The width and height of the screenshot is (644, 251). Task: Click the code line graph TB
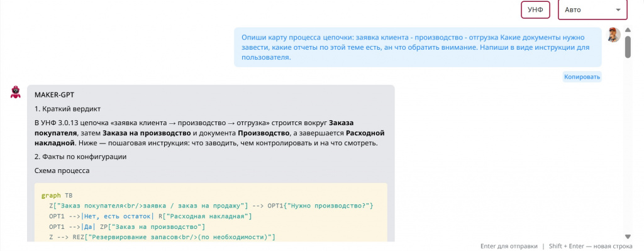(x=57, y=196)
